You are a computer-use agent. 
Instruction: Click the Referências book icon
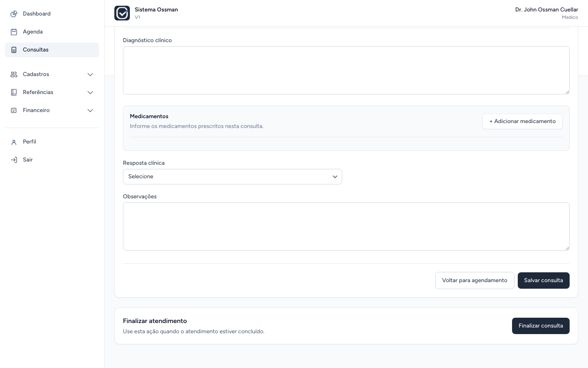(14, 92)
